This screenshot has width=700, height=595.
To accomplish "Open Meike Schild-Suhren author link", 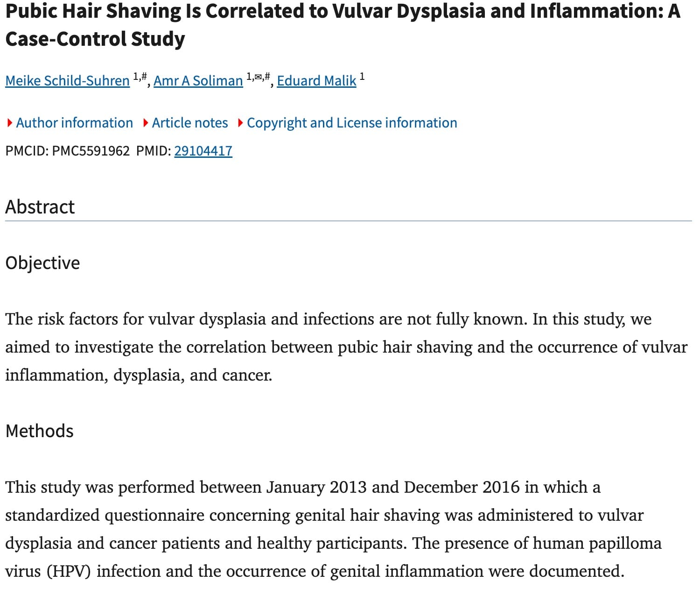I will click(67, 81).
